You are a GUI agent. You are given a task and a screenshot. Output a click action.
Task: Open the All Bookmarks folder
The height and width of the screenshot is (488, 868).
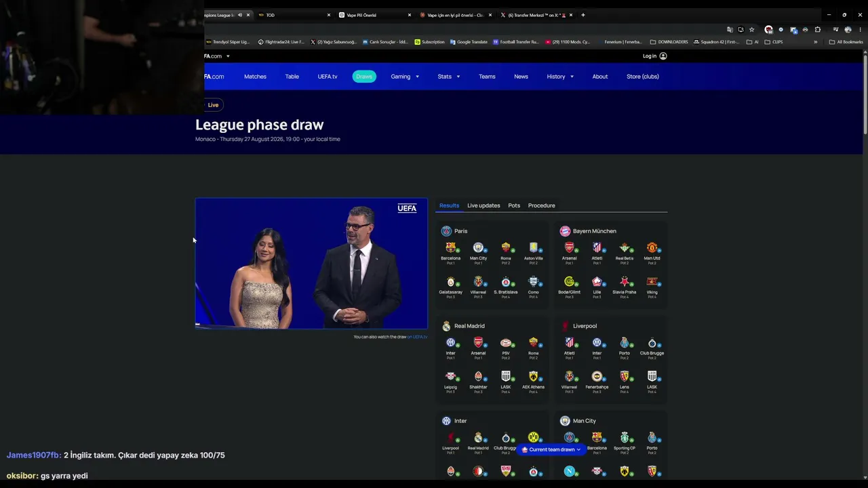[846, 42]
